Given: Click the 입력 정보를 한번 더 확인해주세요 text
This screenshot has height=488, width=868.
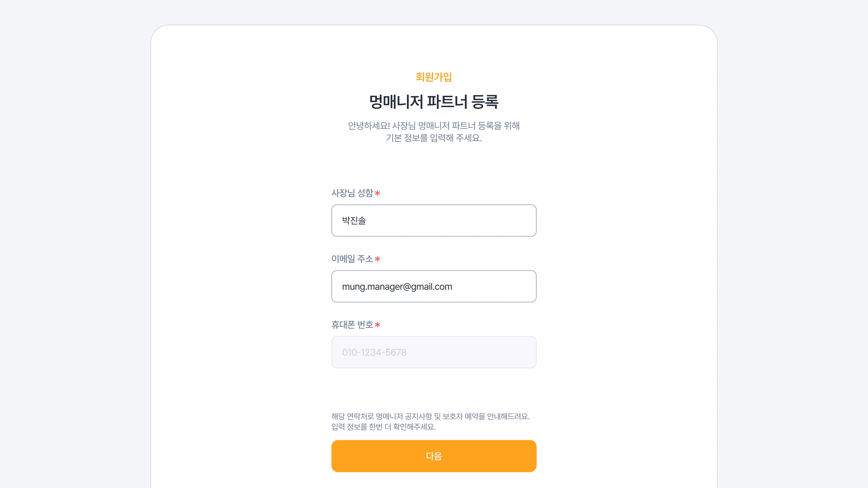Looking at the screenshot, I should (383, 427).
